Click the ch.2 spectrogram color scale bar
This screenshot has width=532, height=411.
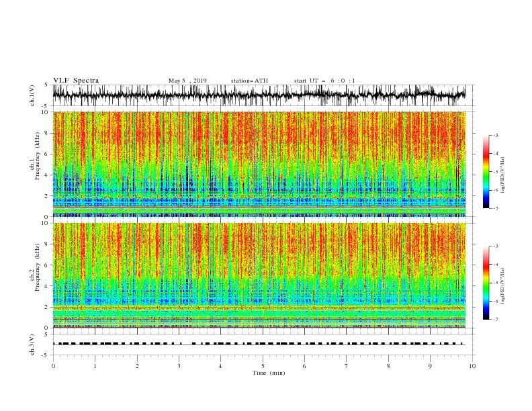[x=486, y=283]
